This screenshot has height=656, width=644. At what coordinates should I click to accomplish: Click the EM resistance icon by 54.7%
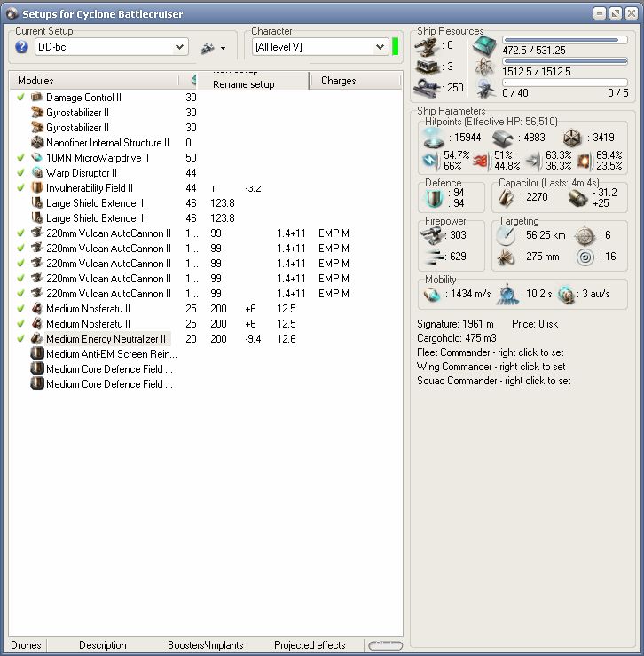click(430, 161)
